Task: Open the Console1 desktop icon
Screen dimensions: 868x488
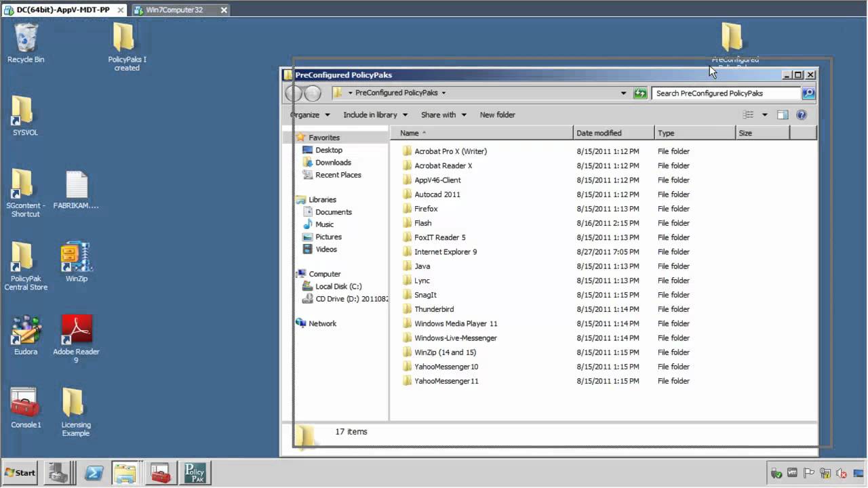Action: [x=26, y=408]
